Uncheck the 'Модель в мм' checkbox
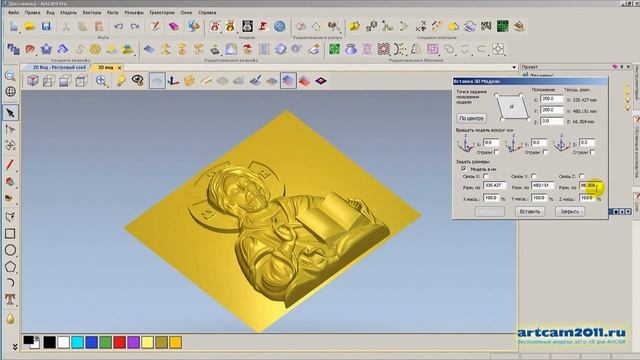 click(x=464, y=168)
